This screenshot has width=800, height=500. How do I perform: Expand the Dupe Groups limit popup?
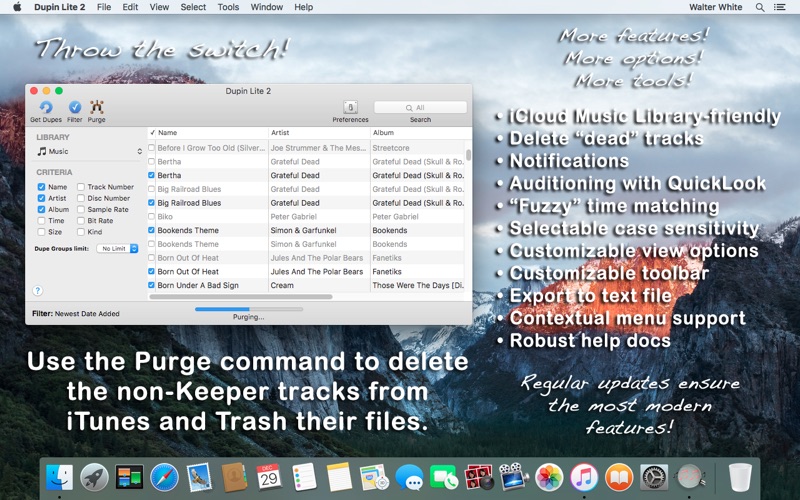pos(118,248)
